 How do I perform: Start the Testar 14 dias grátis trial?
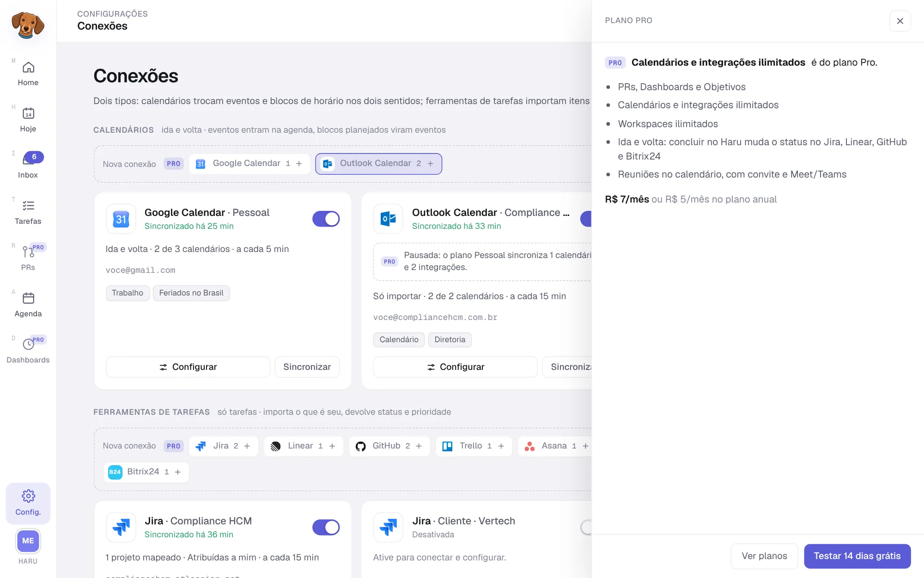coord(857,556)
